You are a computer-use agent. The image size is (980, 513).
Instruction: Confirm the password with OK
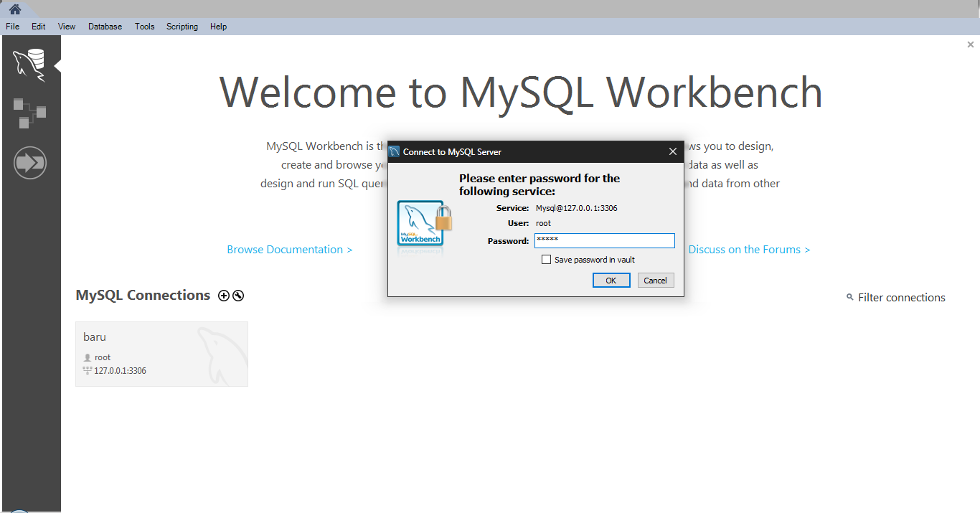coord(611,281)
